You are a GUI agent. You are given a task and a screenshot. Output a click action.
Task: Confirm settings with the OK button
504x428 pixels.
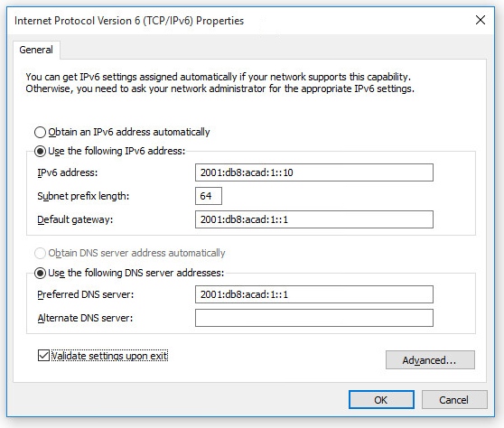point(381,400)
